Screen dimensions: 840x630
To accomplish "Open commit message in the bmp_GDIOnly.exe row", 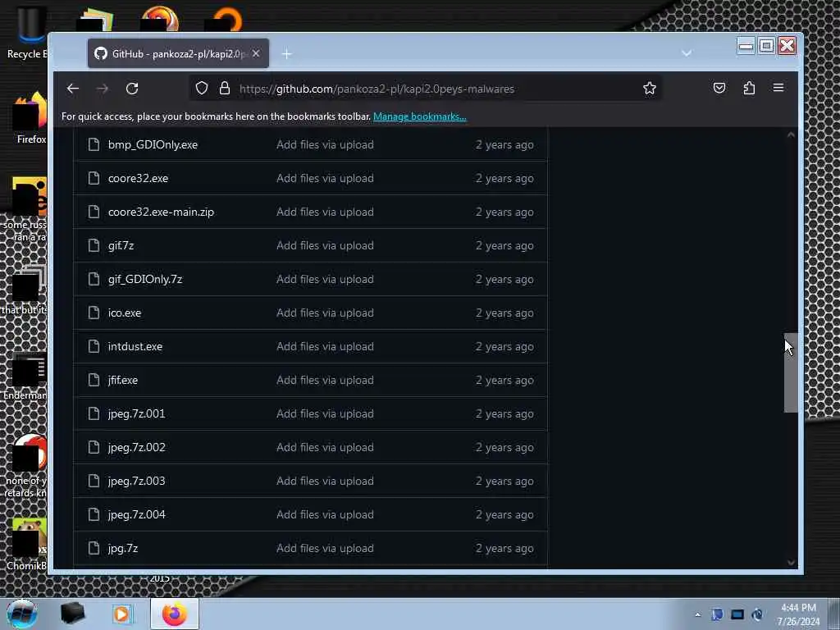I will (325, 144).
